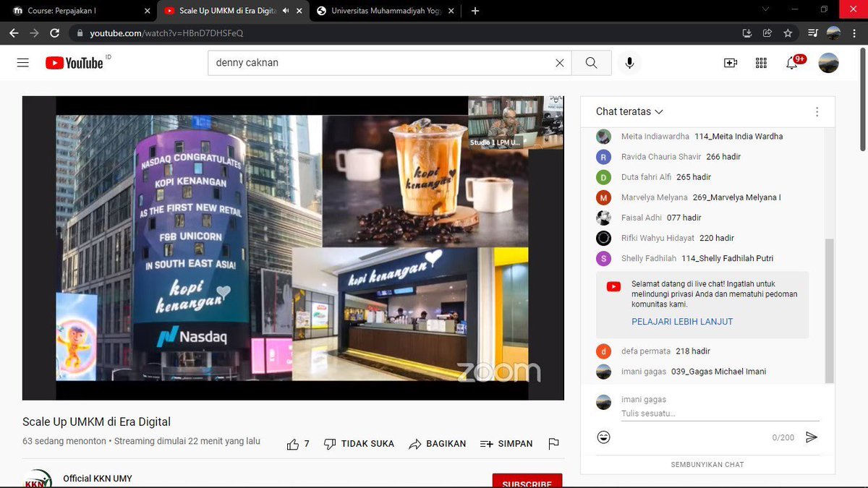Open the YouTube account avatar menu
The image size is (868, 488).
(828, 63)
